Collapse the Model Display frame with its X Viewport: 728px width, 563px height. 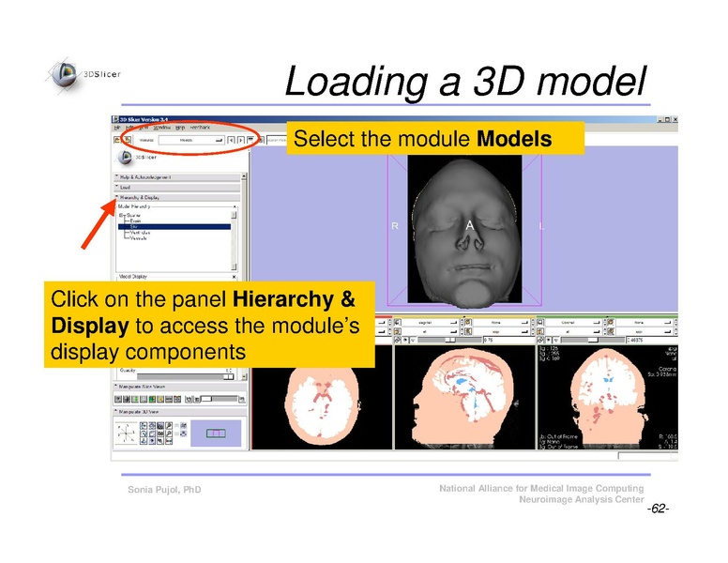234,277
